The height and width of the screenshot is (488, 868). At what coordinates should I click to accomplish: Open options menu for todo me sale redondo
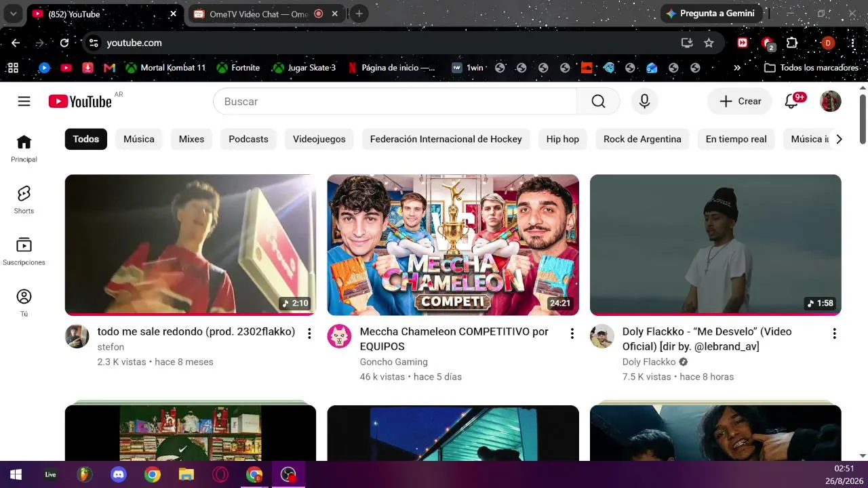coord(309,333)
